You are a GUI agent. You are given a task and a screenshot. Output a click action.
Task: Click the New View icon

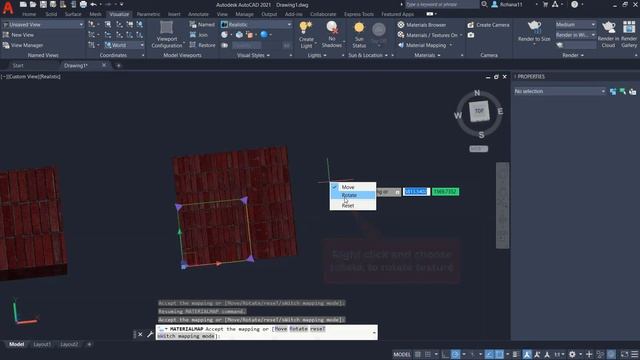point(6,35)
